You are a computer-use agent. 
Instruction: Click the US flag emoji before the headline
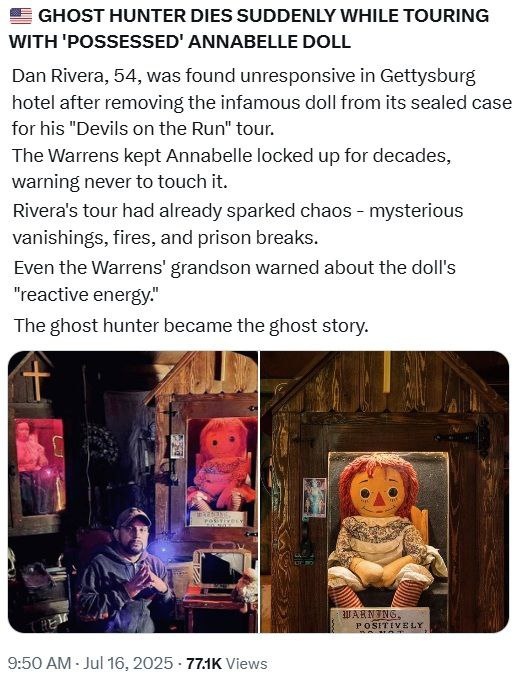pos(20,16)
